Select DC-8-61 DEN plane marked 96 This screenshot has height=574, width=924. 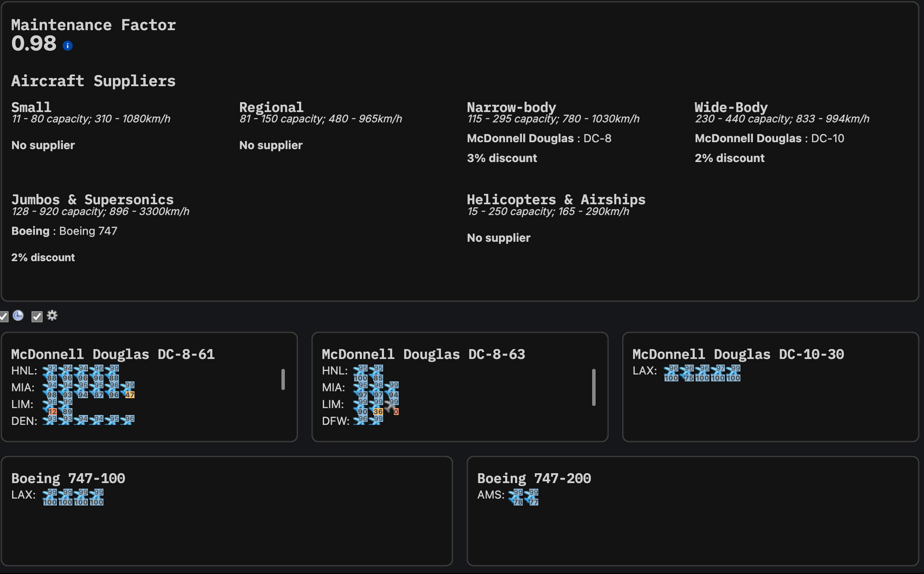click(128, 420)
